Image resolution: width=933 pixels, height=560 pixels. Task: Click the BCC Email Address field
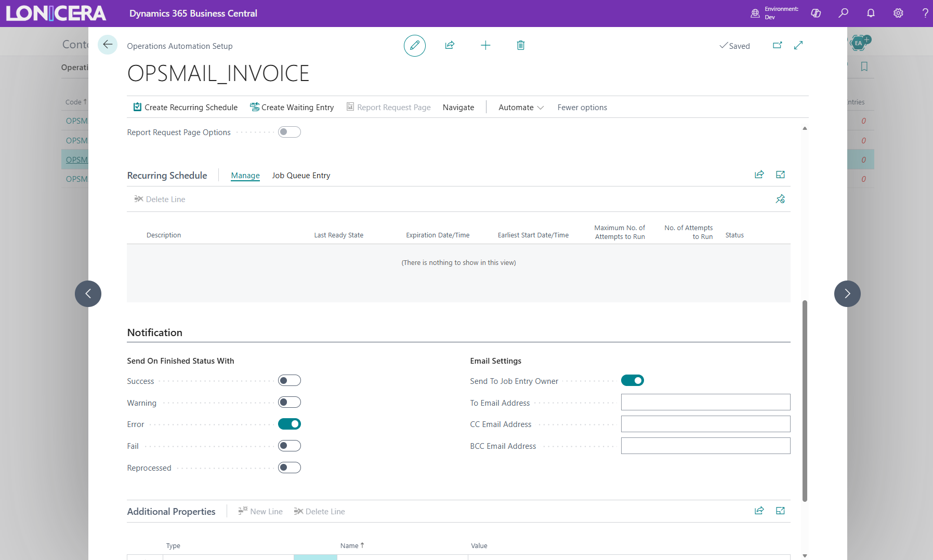point(706,446)
